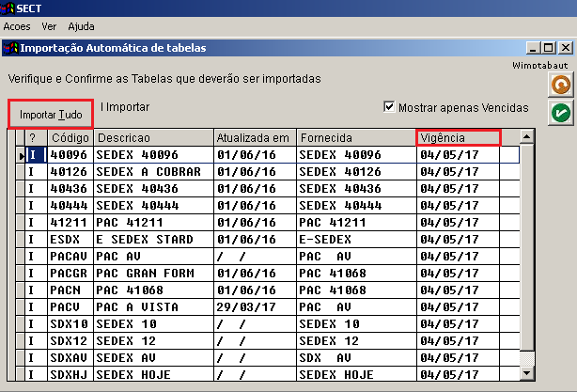577x392 pixels.
Task: Click Fornecida cell SEDEX 12
Action: 356,341
